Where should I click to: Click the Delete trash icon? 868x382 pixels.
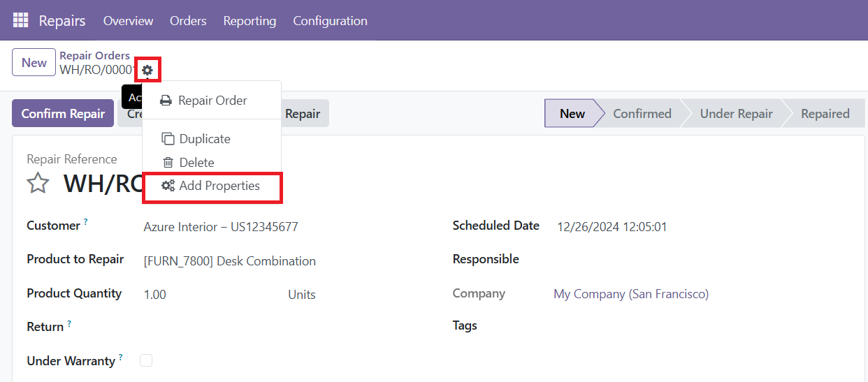pyautogui.click(x=168, y=163)
